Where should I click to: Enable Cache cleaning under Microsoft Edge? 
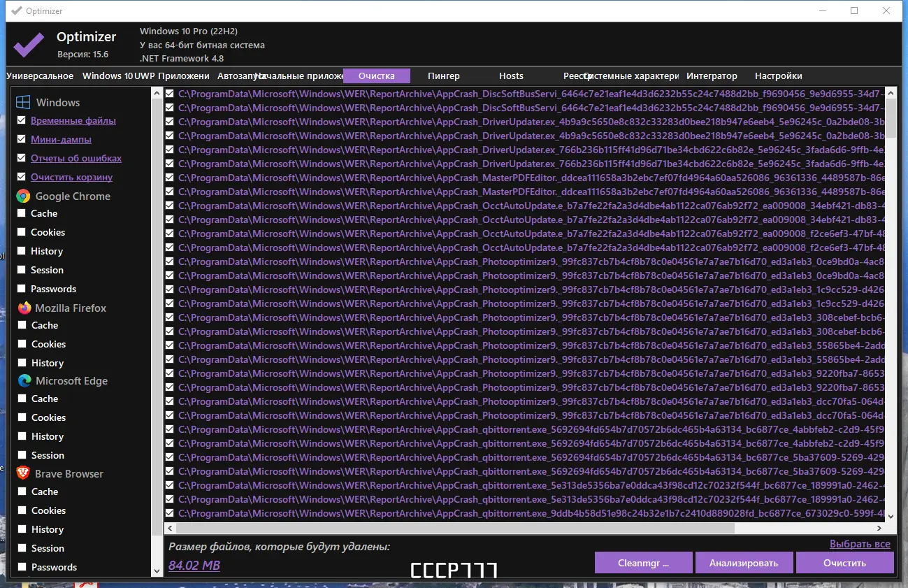tap(22, 399)
